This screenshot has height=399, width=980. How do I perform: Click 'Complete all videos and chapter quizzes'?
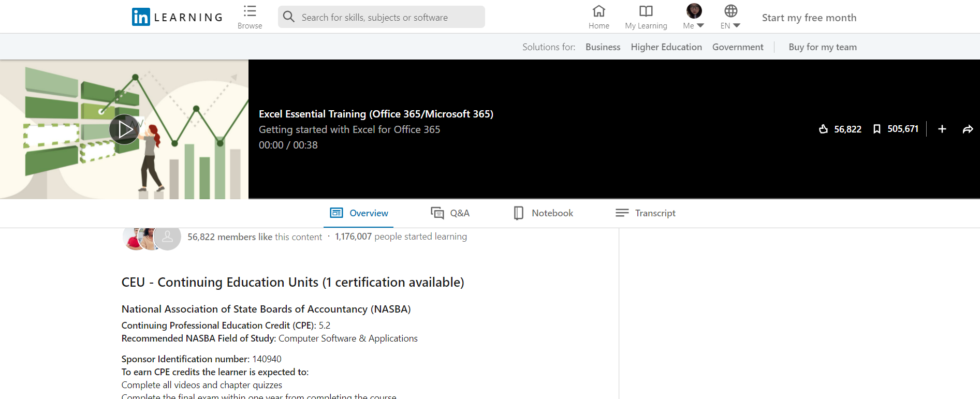click(x=202, y=385)
